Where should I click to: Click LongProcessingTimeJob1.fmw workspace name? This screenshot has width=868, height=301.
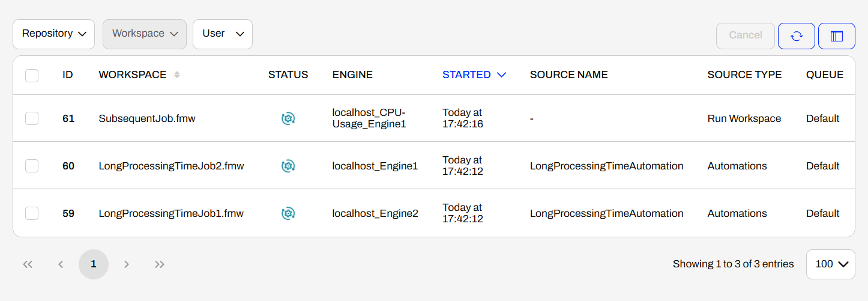(x=171, y=214)
